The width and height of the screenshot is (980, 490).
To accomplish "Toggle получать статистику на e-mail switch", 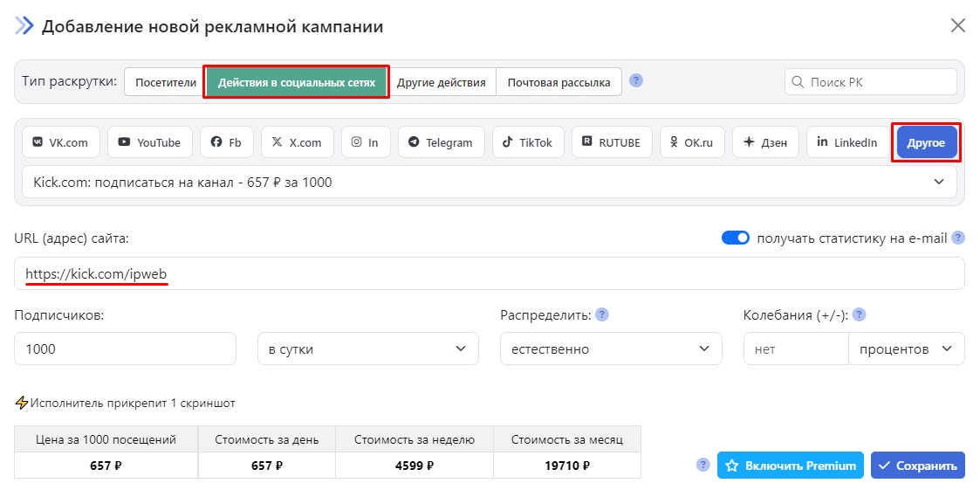I will tap(736, 238).
